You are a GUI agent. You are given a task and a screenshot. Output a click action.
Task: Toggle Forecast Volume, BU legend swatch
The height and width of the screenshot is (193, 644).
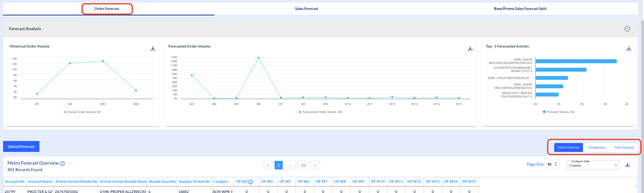click(544, 112)
